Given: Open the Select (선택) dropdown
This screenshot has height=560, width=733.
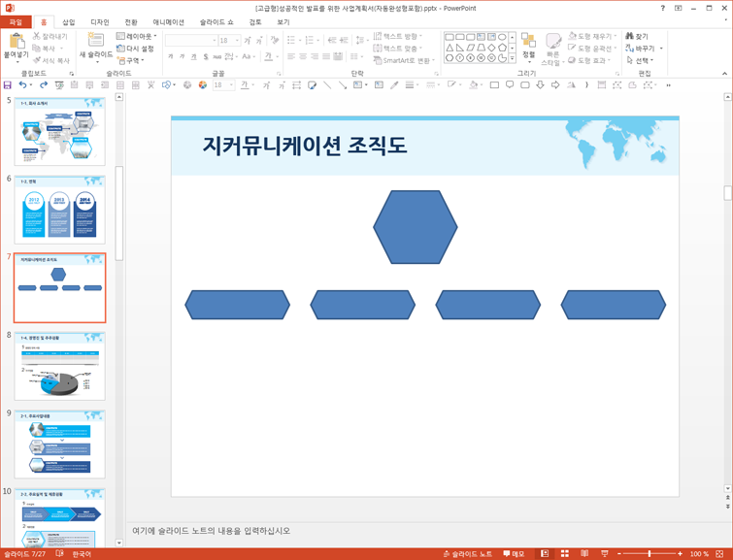Looking at the screenshot, I should (x=640, y=60).
